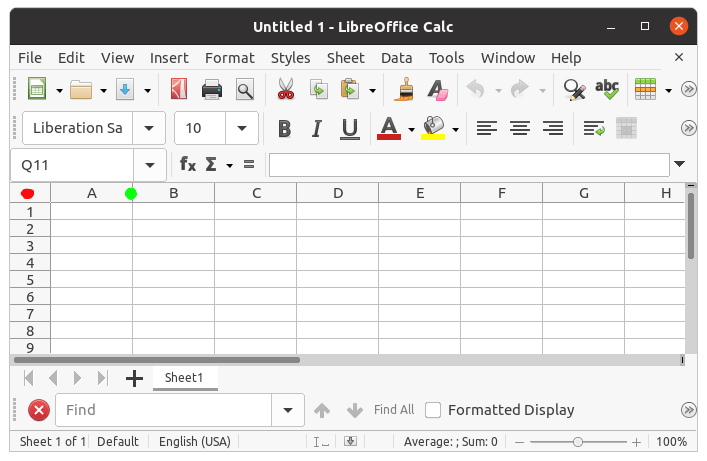This screenshot has width=707, height=461.
Task: Click the Merge and Center Cells icon
Action: [x=626, y=128]
